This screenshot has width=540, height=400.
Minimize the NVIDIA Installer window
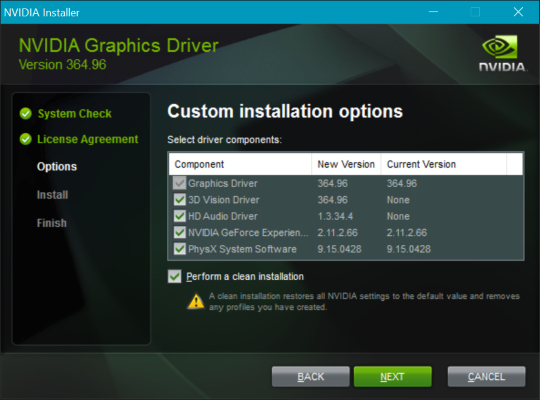click(433, 12)
